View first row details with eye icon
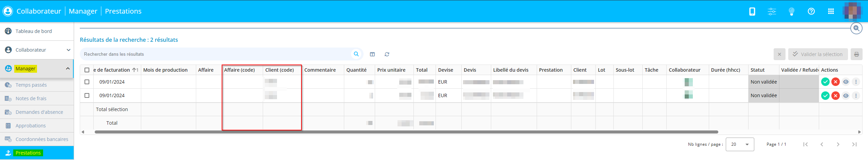The width and height of the screenshot is (868, 160). 846,82
